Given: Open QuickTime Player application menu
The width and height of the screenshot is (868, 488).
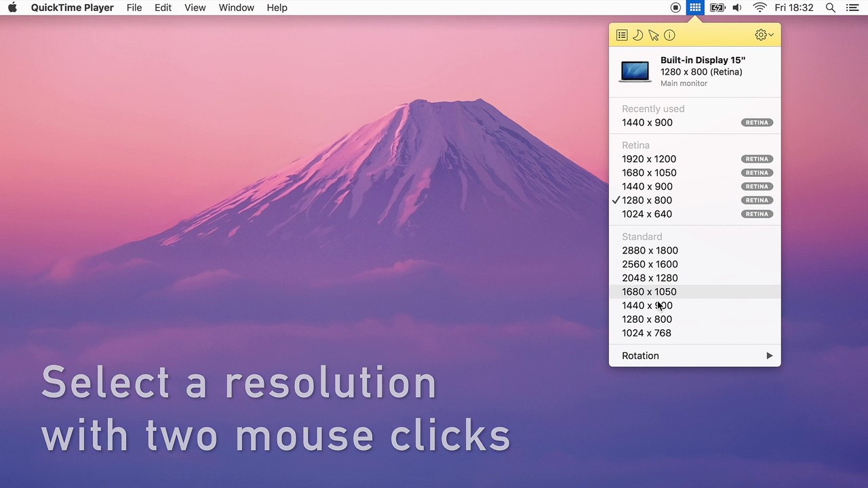Looking at the screenshot, I should [x=73, y=7].
